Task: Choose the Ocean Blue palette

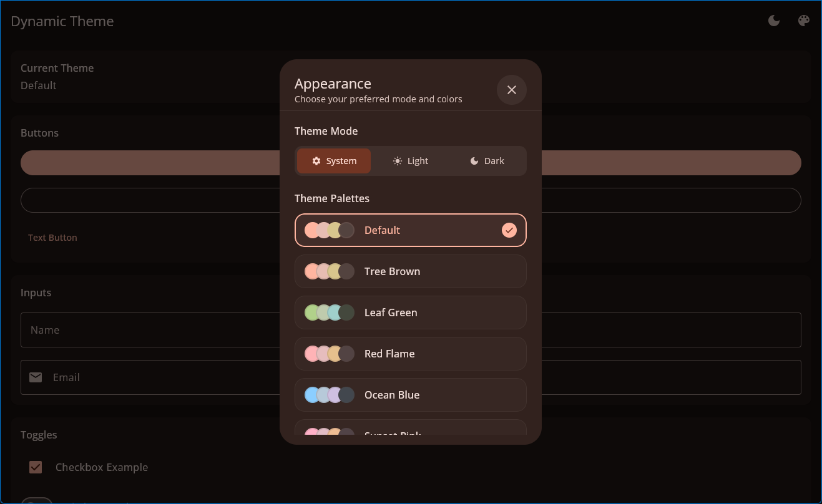Action: 411,395
